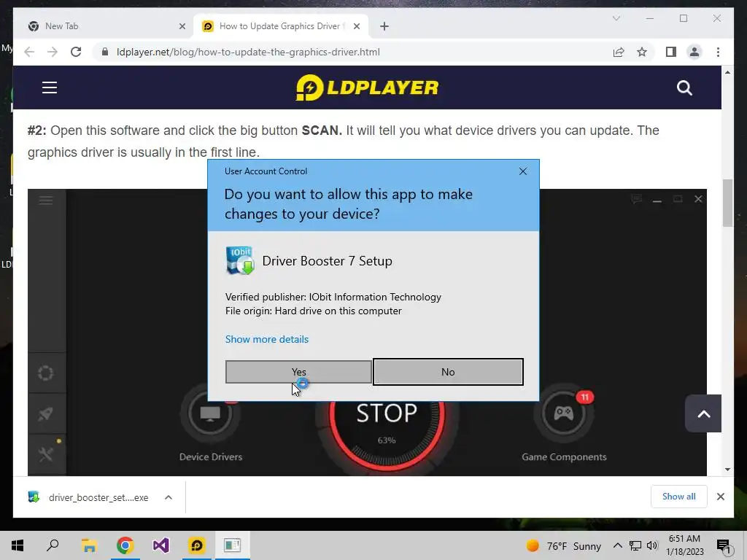Open network status tray icon

coord(635,545)
